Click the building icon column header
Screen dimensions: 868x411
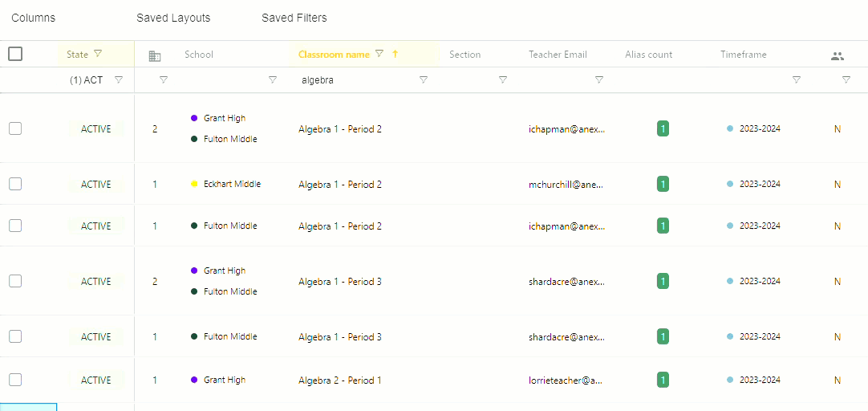point(155,55)
